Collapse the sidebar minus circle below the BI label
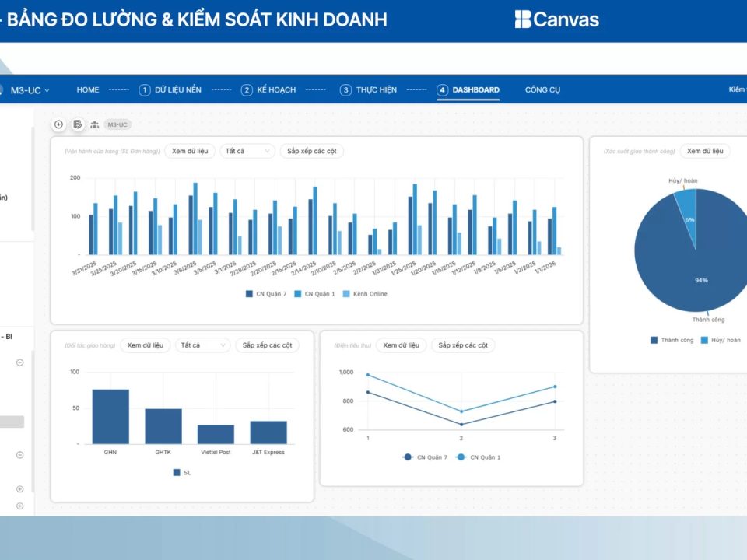 pyautogui.click(x=20, y=362)
